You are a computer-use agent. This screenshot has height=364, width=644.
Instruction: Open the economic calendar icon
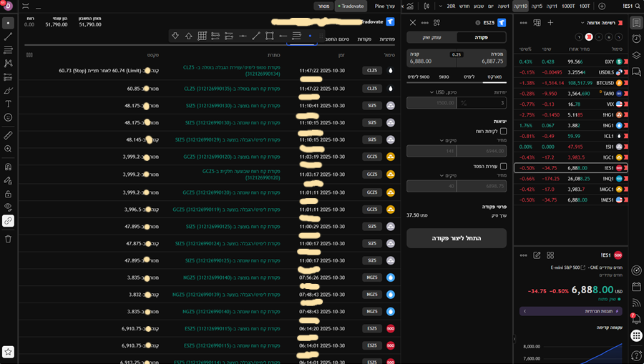(x=636, y=287)
